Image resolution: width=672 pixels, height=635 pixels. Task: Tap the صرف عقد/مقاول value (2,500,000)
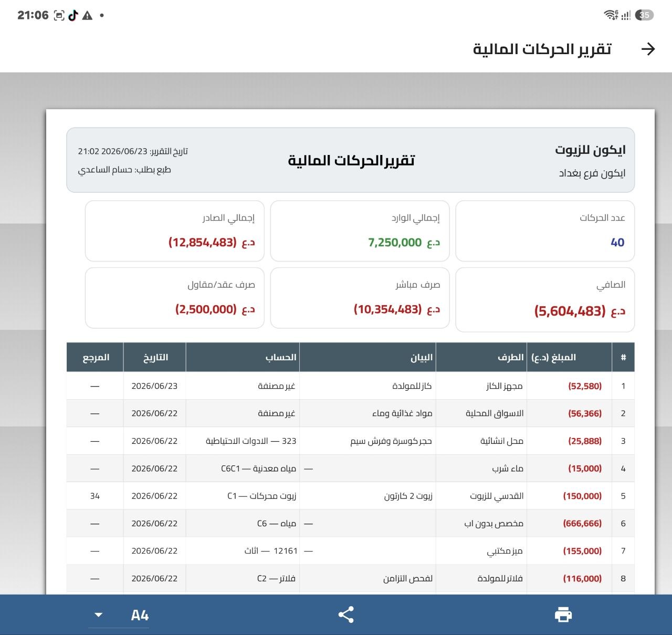pyautogui.click(x=215, y=309)
